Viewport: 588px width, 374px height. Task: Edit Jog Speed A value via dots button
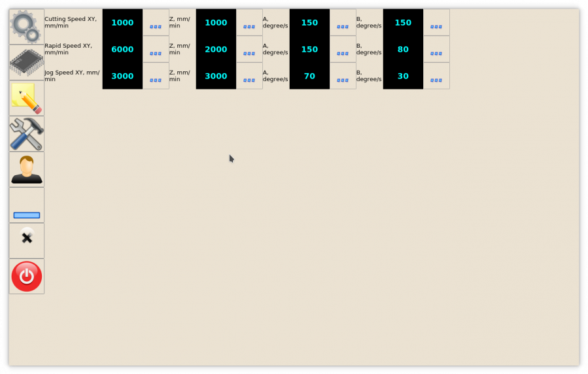(343, 76)
